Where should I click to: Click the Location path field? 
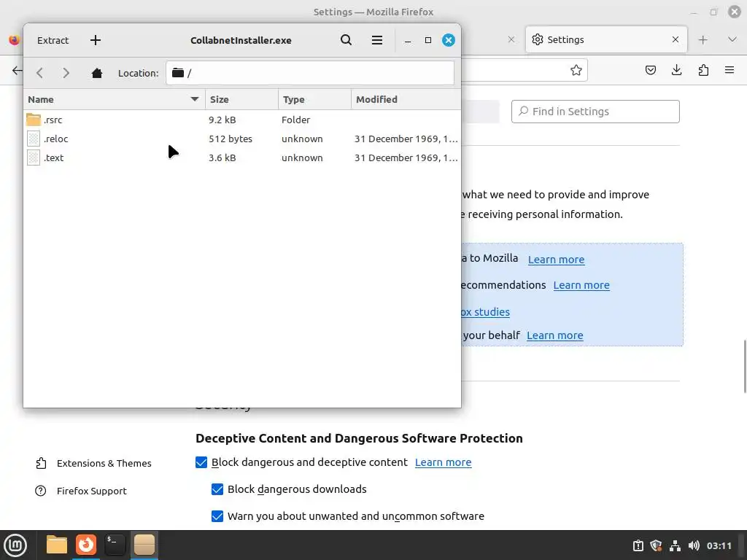(x=309, y=73)
